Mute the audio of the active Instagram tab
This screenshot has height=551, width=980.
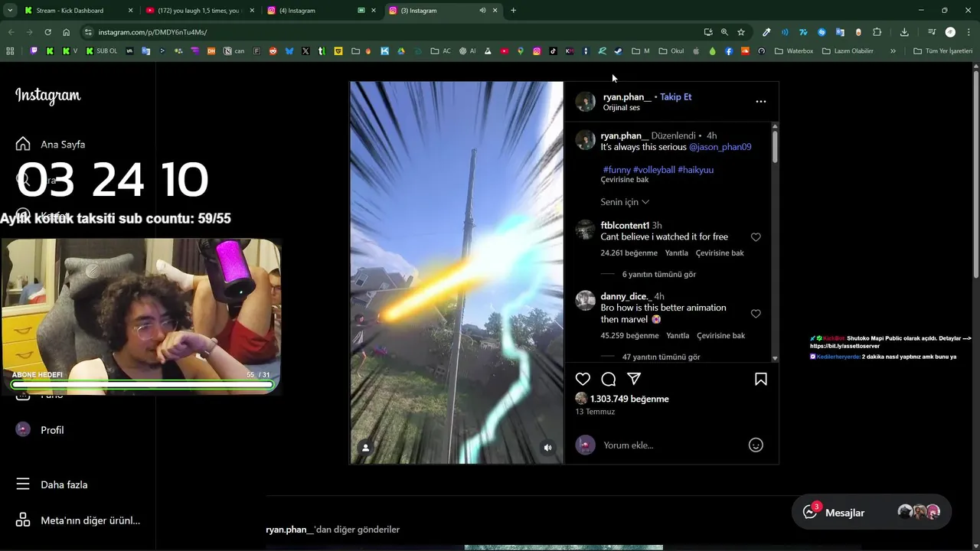(482, 11)
